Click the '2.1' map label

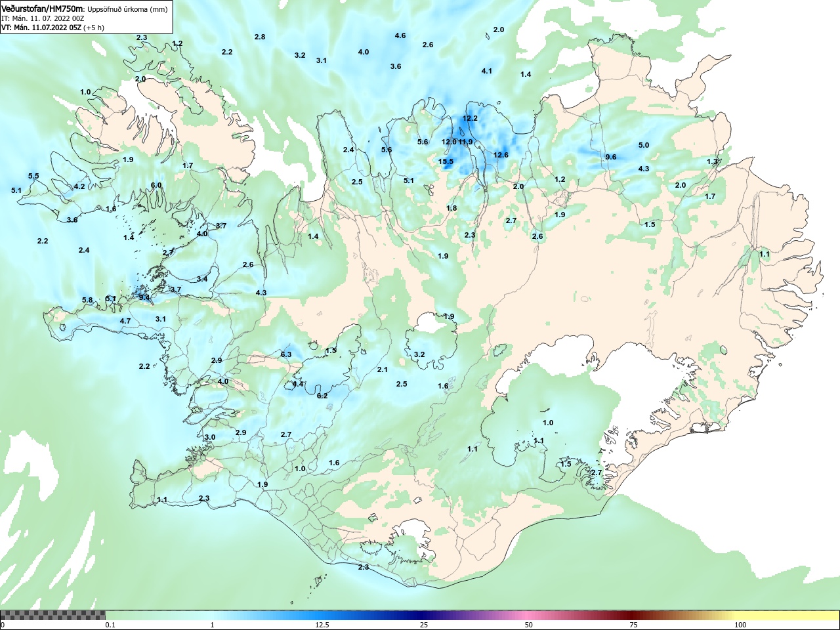pyautogui.click(x=383, y=369)
